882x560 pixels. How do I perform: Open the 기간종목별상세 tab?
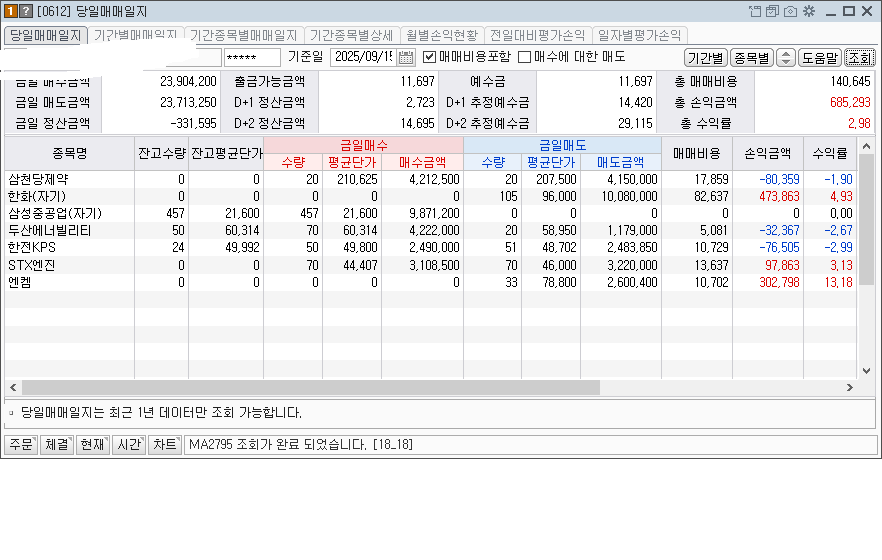tap(352, 35)
